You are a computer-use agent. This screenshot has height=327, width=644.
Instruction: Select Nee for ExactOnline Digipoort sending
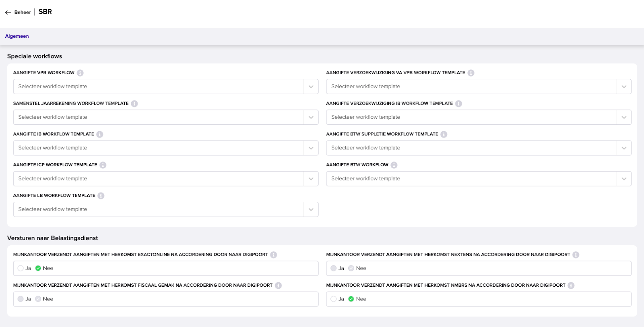[38, 268]
